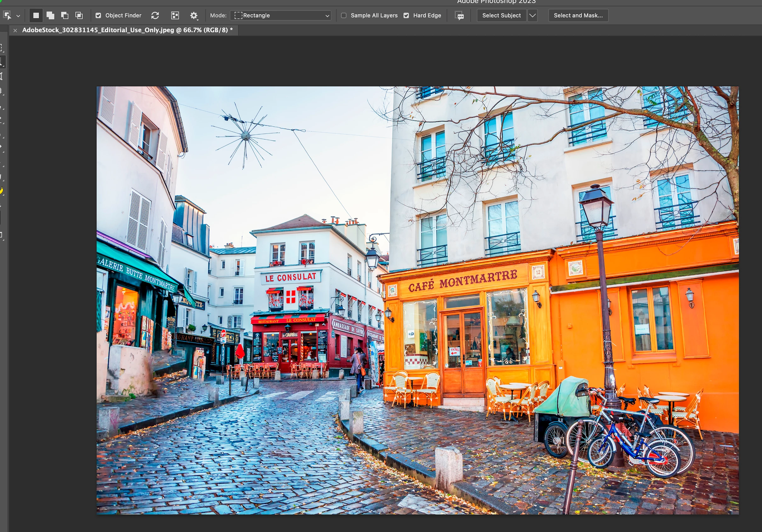Open the Object Finder gear settings
The image size is (762, 532).
tap(194, 15)
